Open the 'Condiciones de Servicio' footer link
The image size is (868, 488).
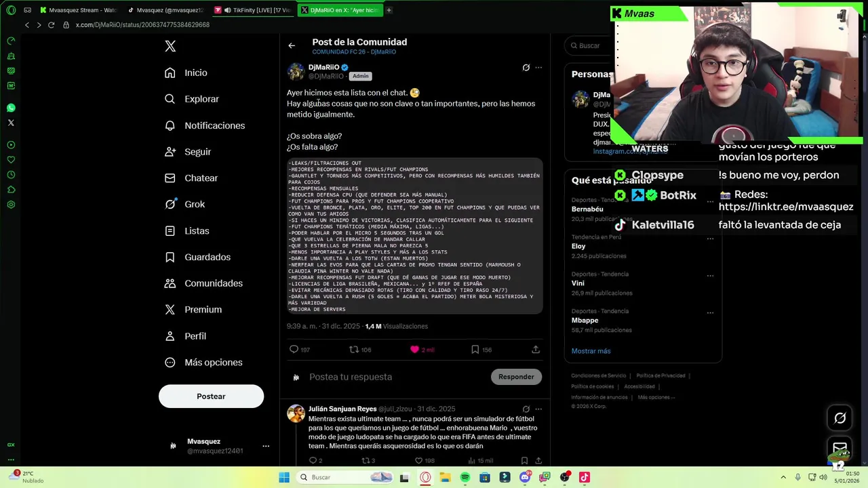click(x=599, y=375)
